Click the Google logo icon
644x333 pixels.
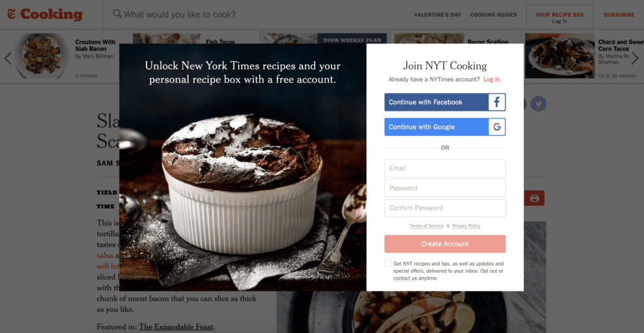497,127
